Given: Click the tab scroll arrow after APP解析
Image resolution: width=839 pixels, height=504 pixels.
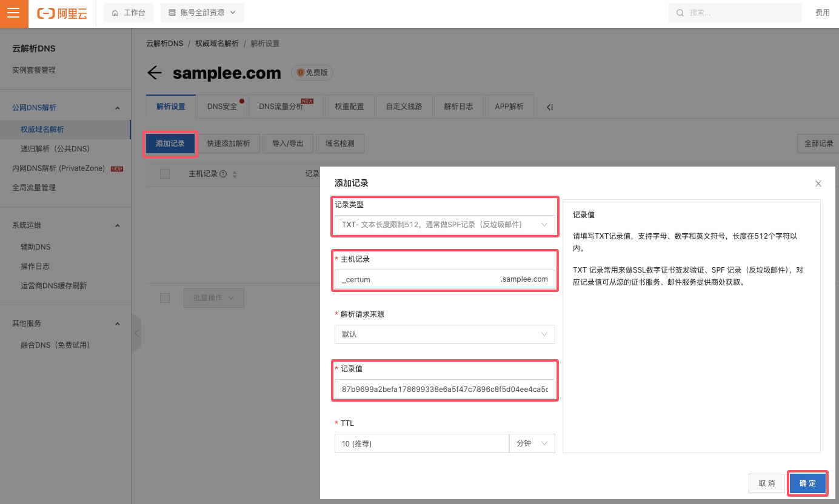Looking at the screenshot, I should point(549,107).
